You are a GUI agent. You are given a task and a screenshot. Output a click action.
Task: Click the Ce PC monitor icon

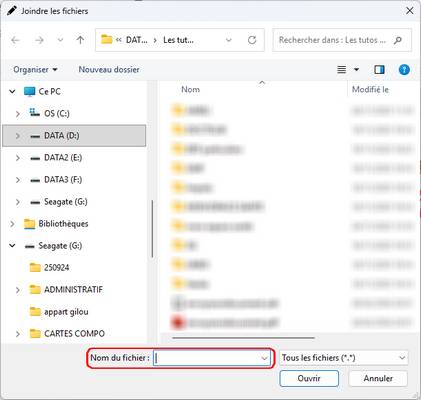click(x=29, y=92)
